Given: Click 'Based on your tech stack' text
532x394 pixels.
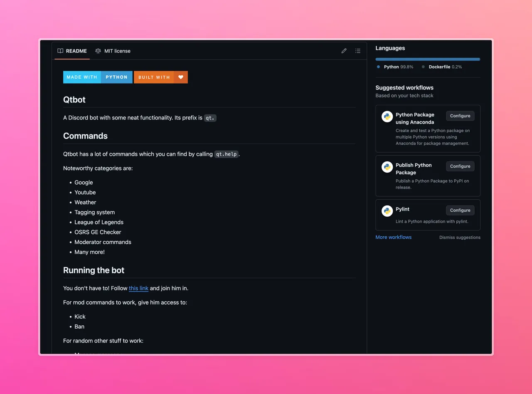Looking at the screenshot, I should click(404, 95).
